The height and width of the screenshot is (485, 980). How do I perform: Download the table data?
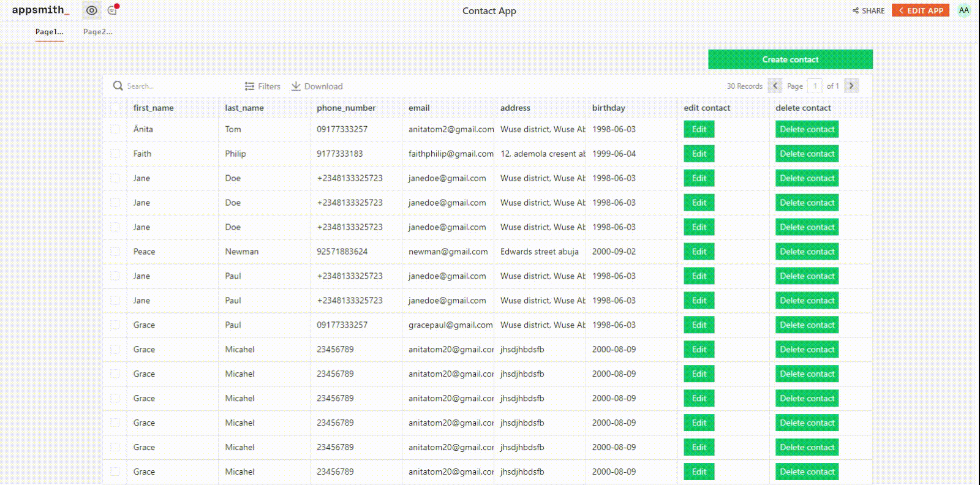317,86
